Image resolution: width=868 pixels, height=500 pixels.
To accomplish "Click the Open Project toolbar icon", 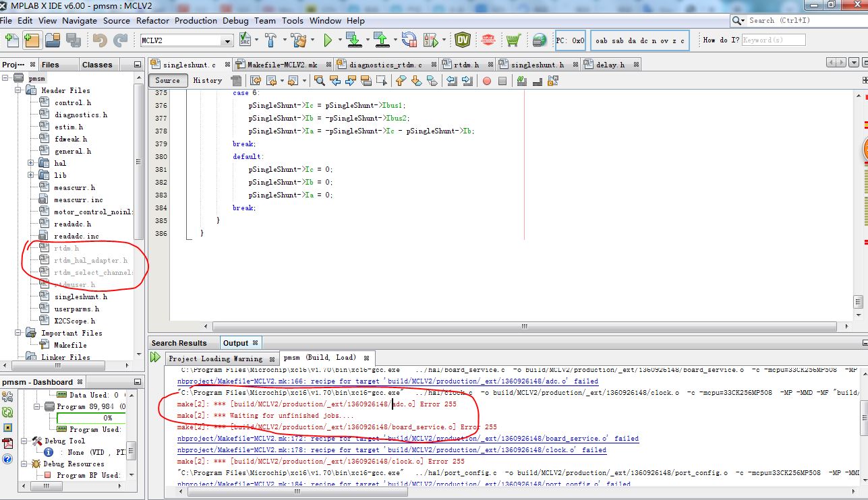I will point(53,40).
